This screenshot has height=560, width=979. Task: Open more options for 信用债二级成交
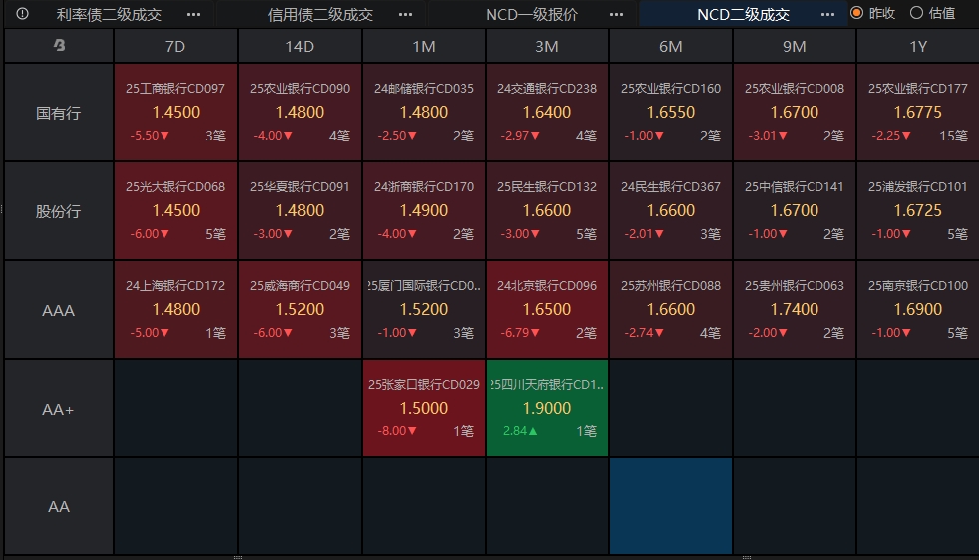coord(405,14)
